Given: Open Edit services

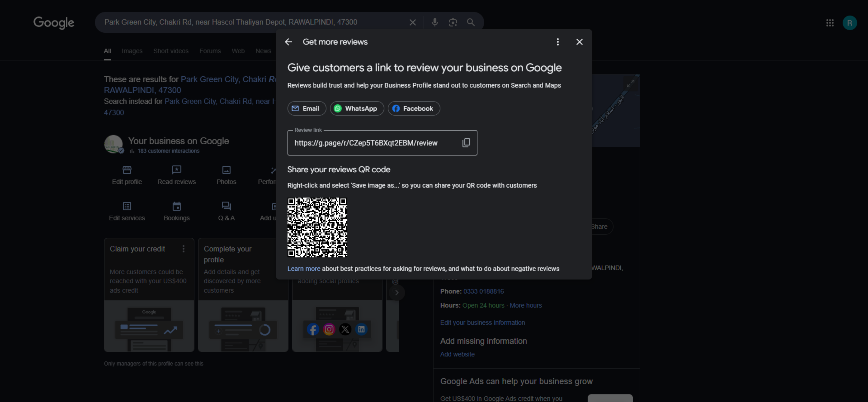Looking at the screenshot, I should click(127, 211).
